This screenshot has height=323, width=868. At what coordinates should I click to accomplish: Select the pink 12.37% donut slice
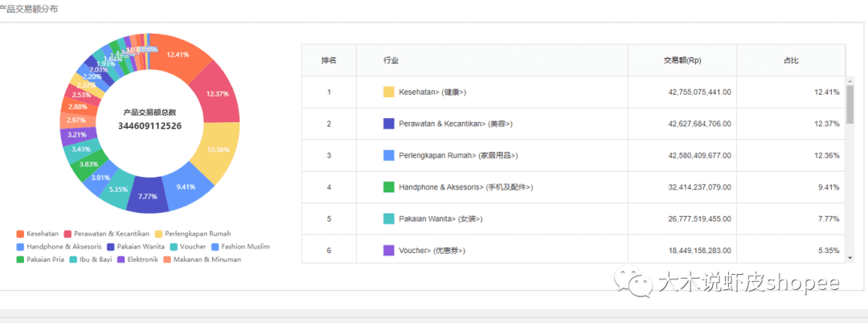(x=218, y=94)
